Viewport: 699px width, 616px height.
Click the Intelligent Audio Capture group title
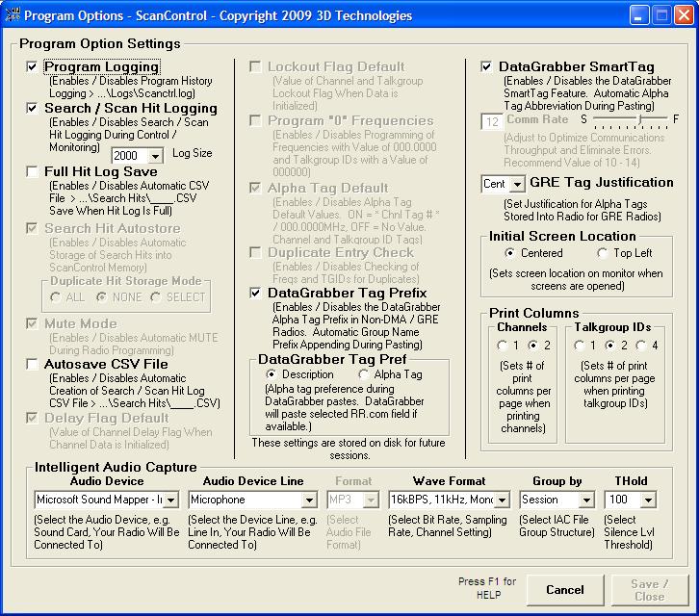click(116, 467)
